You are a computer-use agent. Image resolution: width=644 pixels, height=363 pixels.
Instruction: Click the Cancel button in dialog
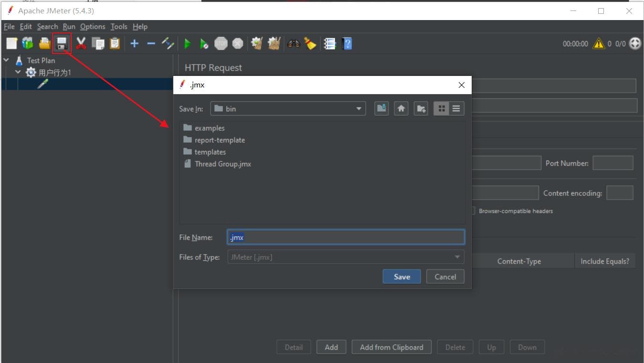[445, 277]
